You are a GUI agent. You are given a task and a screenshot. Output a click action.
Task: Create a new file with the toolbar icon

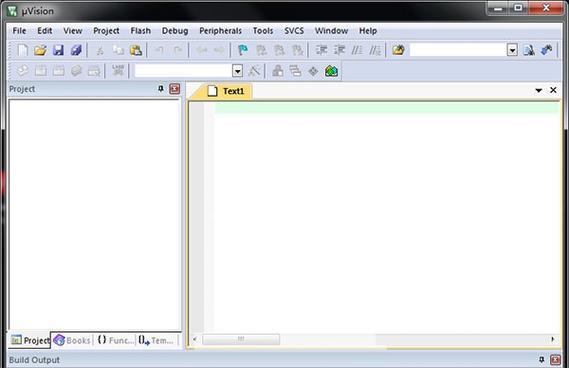(x=22, y=50)
